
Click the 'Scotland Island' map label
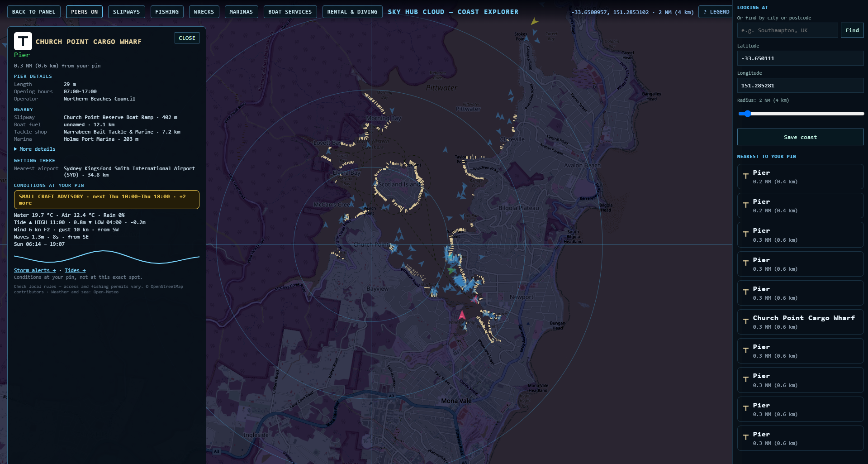click(399, 184)
